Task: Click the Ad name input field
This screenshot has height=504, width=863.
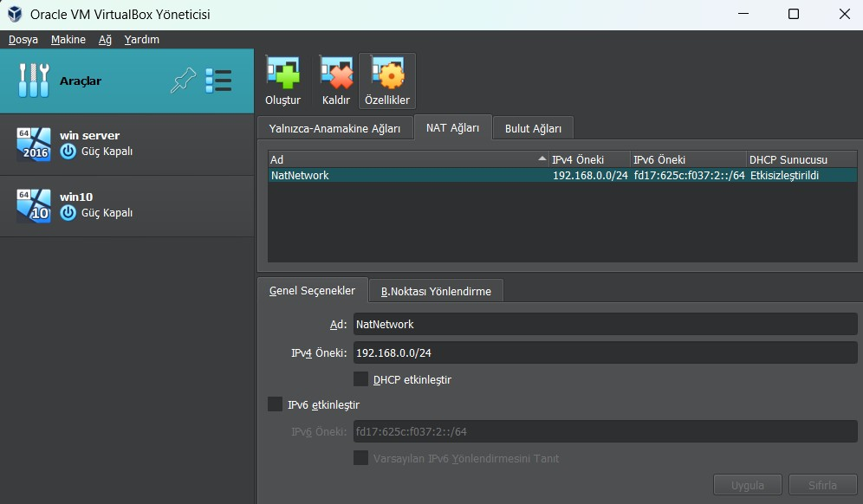Action: click(605, 324)
